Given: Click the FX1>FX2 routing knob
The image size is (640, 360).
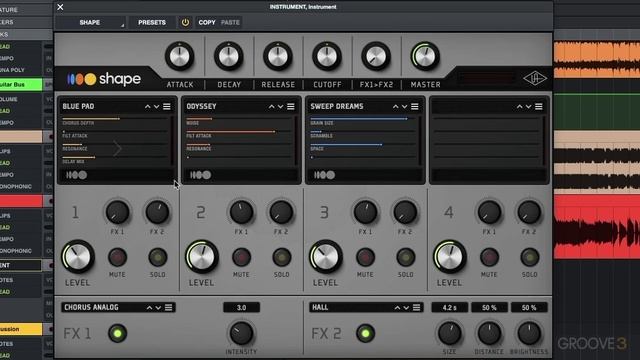Looking at the screenshot, I should coord(376,56).
